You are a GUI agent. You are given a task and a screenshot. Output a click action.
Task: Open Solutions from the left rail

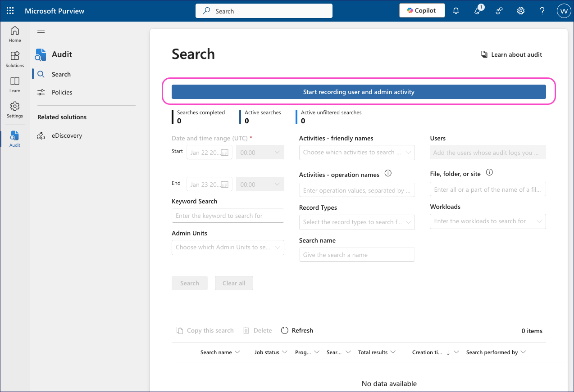[x=14, y=59]
